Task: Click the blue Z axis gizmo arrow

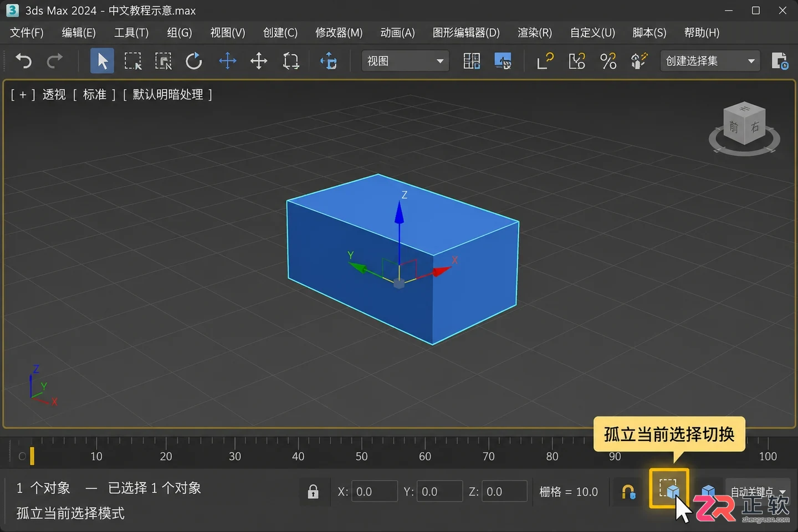Action: (399, 213)
